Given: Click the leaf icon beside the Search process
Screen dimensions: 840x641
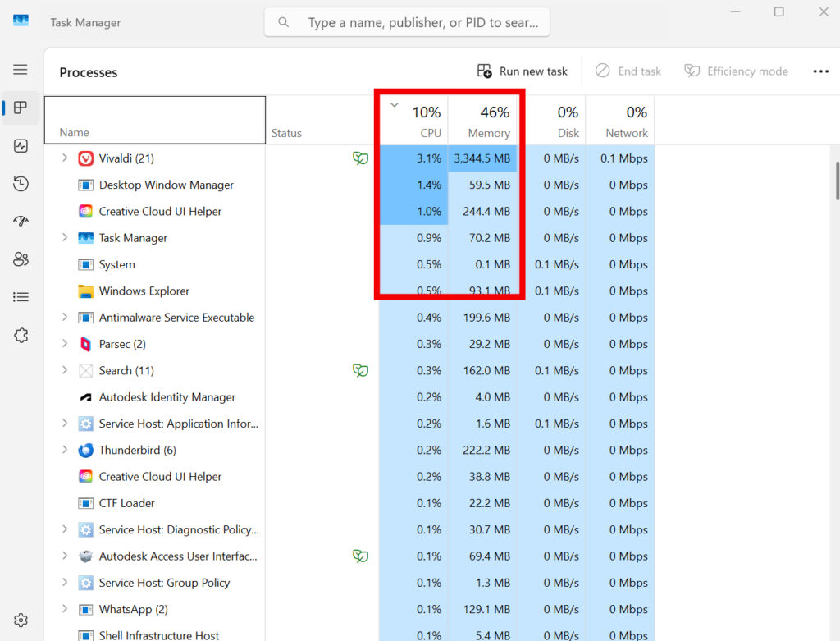Looking at the screenshot, I should coord(360,370).
